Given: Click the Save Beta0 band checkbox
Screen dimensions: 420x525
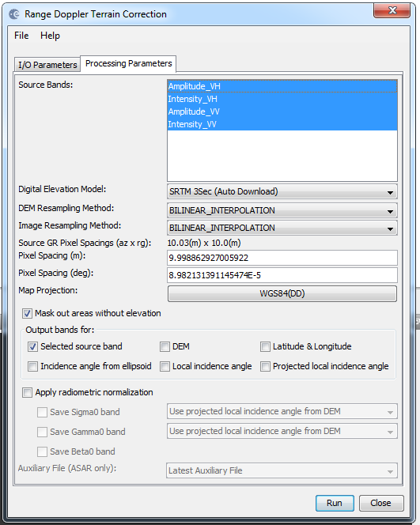Looking at the screenshot, I should coord(42,451).
